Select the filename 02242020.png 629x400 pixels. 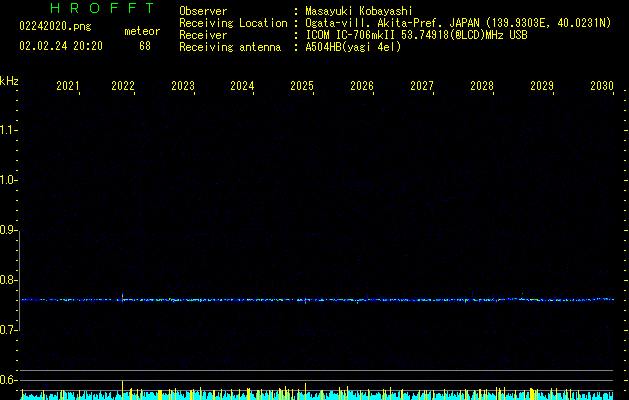point(55,27)
